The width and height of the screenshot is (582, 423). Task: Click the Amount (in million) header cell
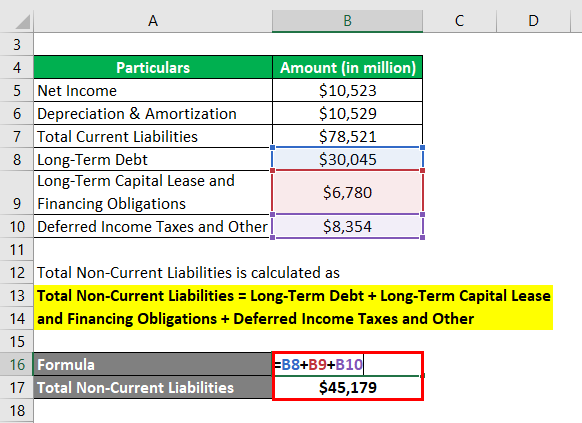click(347, 68)
